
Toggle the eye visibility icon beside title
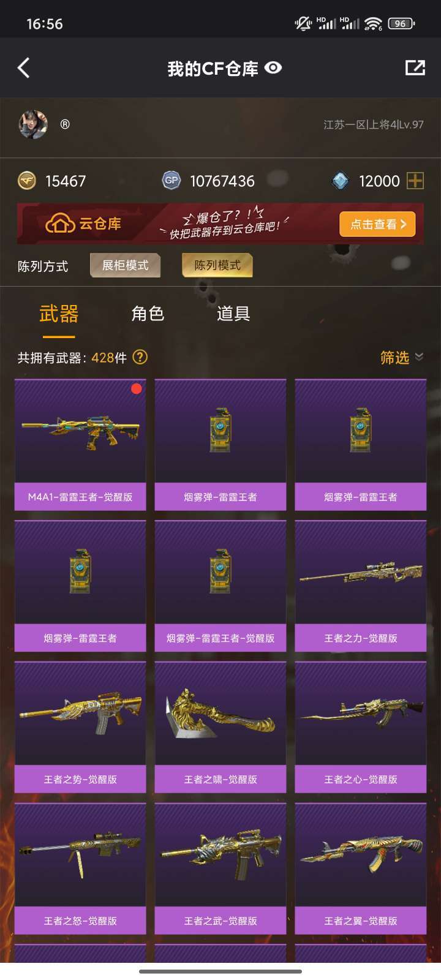click(273, 67)
